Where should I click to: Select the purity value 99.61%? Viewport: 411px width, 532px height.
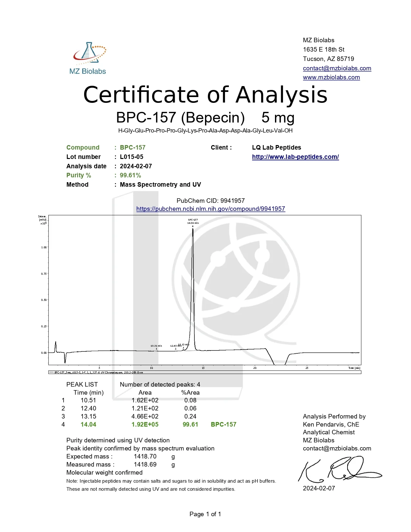131,175
